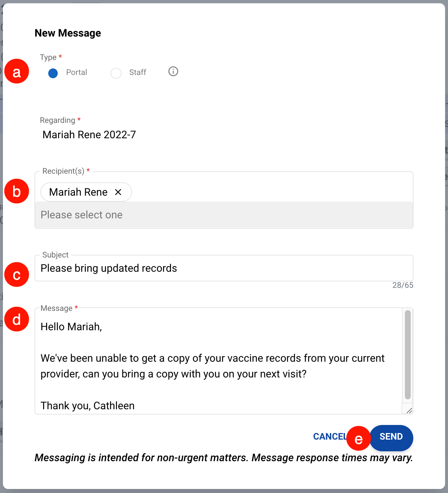Select the Portal message type
This screenshot has width=448, height=493.
click(x=53, y=73)
